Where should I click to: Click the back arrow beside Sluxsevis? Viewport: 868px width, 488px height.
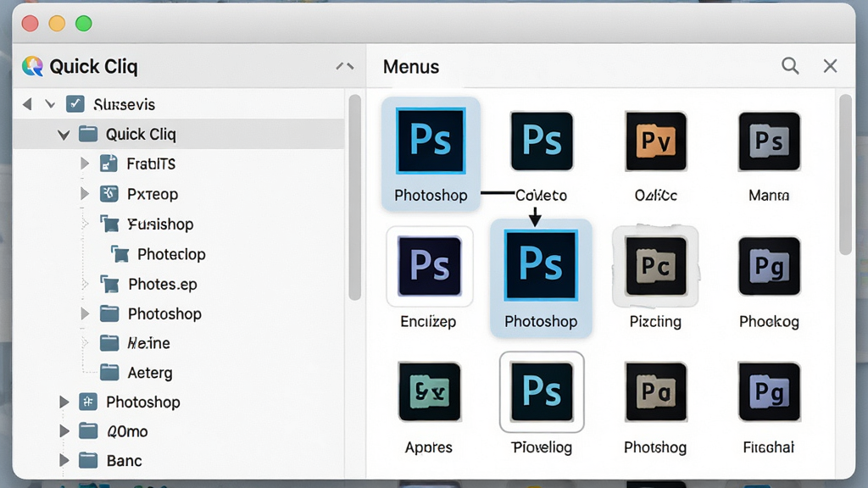point(27,104)
